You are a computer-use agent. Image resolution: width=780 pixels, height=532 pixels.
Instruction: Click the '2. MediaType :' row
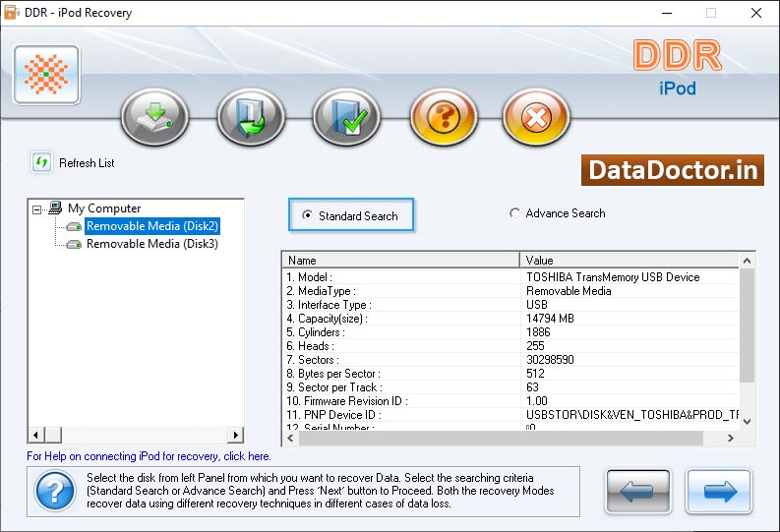pyautogui.click(x=510, y=291)
